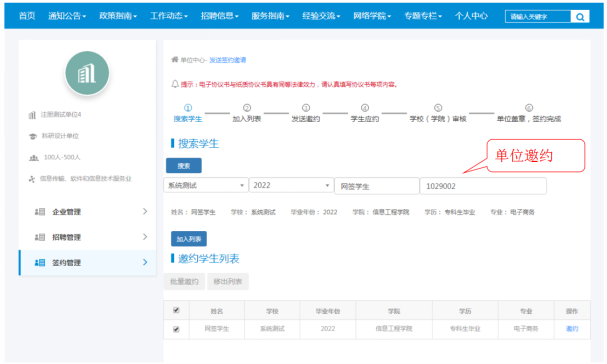Viewport: 607px width, 364px height.
Task: Click the 专科生毕业 cell in table row
Action: [x=465, y=329]
